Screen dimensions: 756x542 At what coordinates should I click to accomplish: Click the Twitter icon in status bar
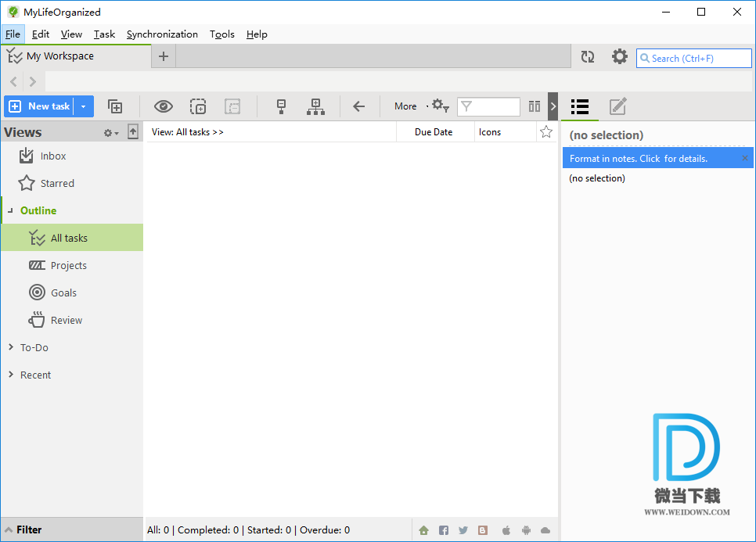coord(463,530)
